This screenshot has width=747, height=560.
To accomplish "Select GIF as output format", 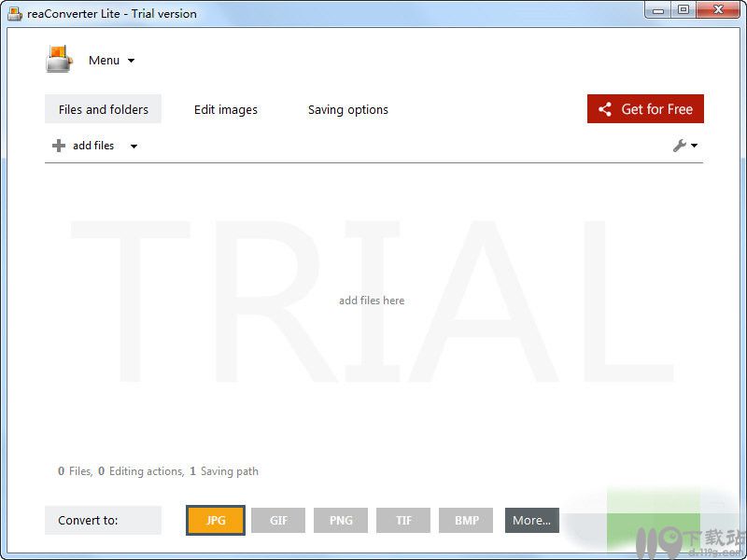I will pos(278,520).
